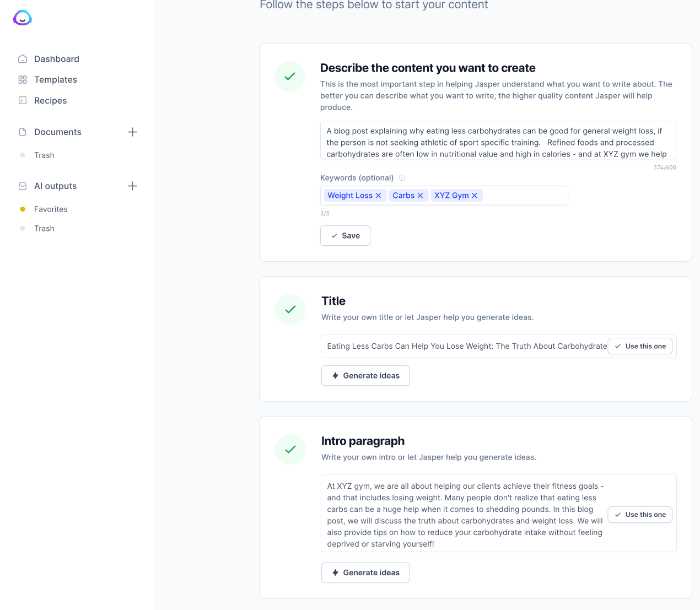
Task: Click the content description text area
Action: (497, 141)
